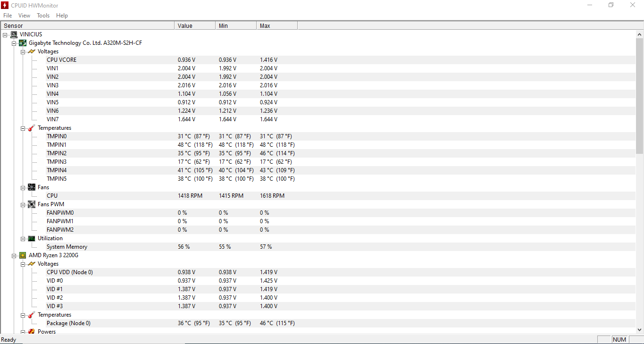Click the AMD Ryzen 3 2200G chip icon
Screen dimensions: 644x344
(x=23, y=255)
